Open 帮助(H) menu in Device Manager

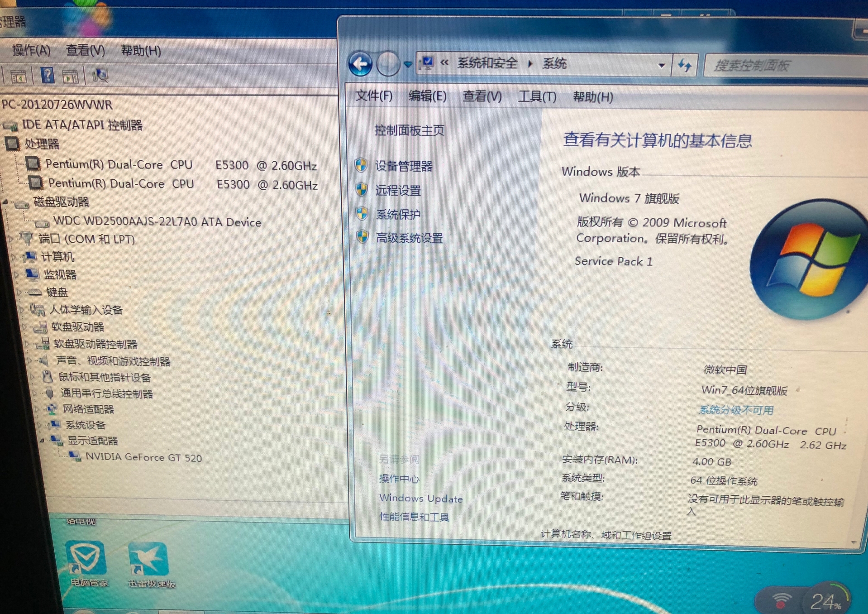click(141, 51)
